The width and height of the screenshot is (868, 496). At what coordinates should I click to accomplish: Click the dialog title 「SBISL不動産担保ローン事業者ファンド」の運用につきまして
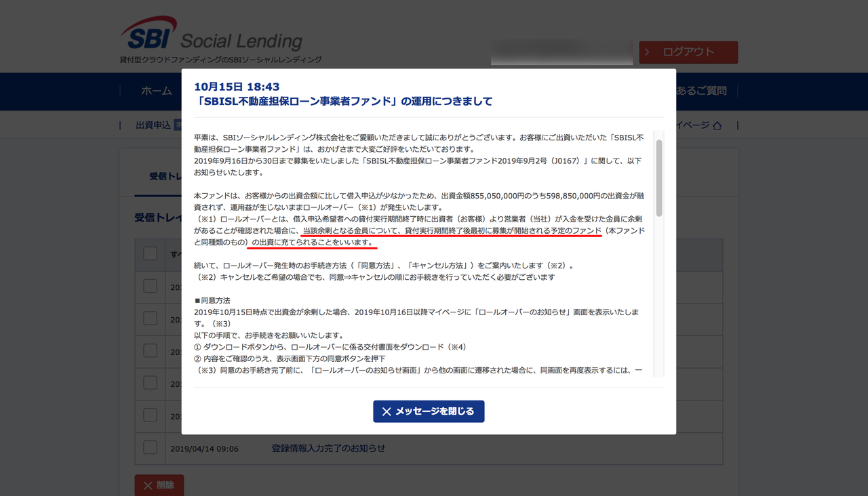(x=343, y=102)
